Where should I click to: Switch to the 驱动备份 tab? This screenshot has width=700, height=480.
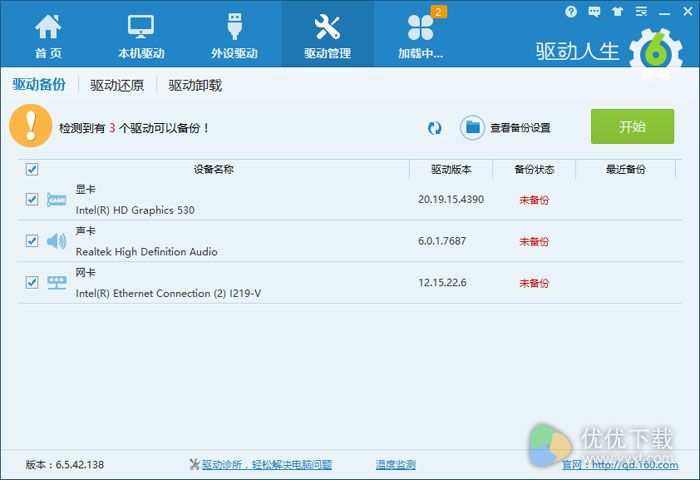pyautogui.click(x=39, y=84)
